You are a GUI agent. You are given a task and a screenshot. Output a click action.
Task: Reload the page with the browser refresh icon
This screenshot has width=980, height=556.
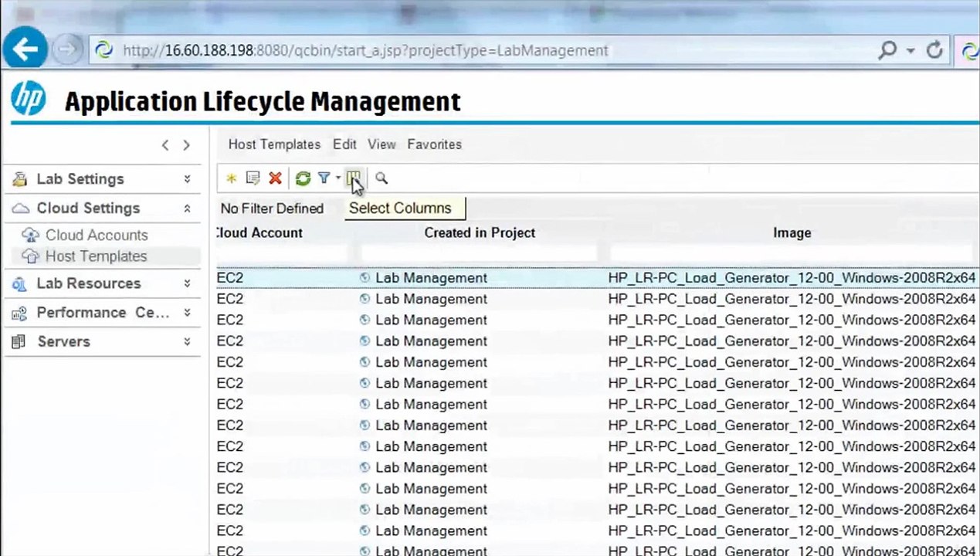click(x=934, y=50)
